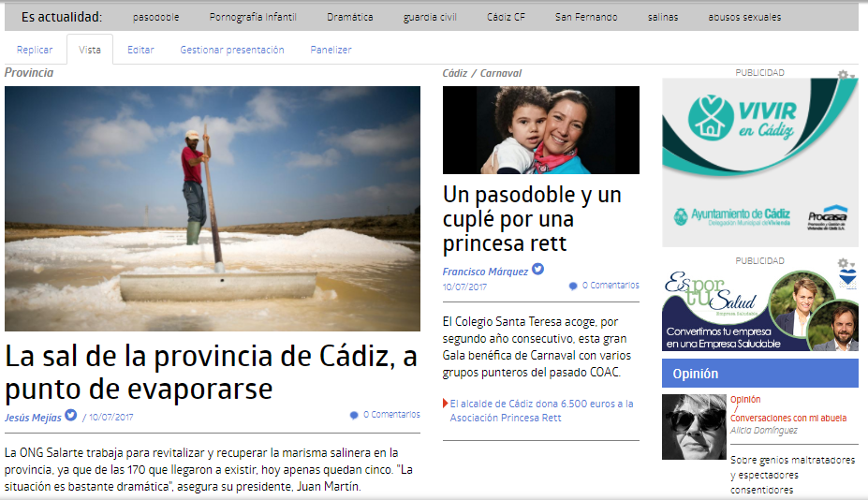Open Provincia section link
Image resolution: width=868 pixels, height=500 pixels.
point(29,72)
